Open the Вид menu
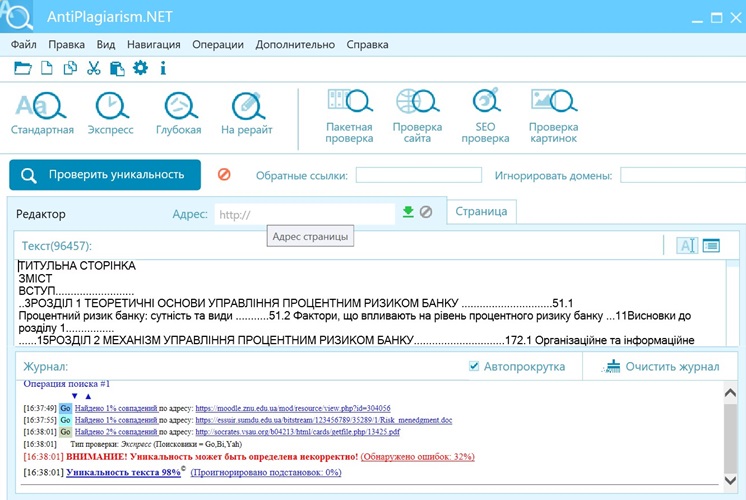 (x=106, y=44)
